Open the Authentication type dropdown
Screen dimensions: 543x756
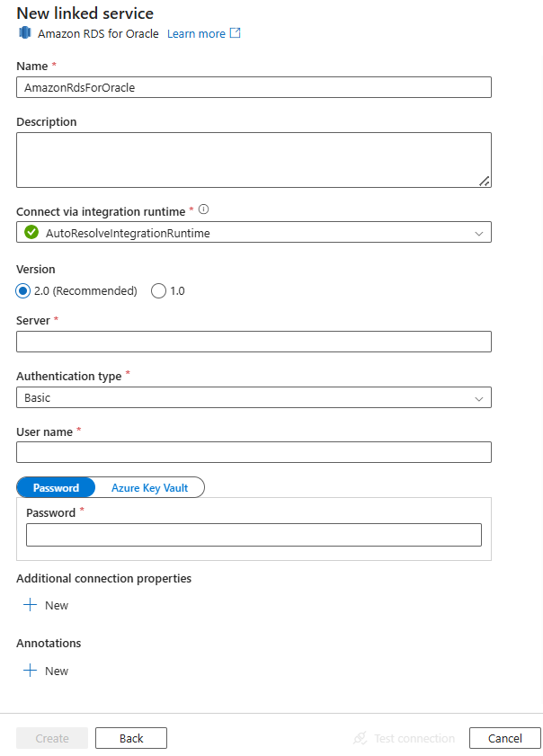[x=254, y=397]
